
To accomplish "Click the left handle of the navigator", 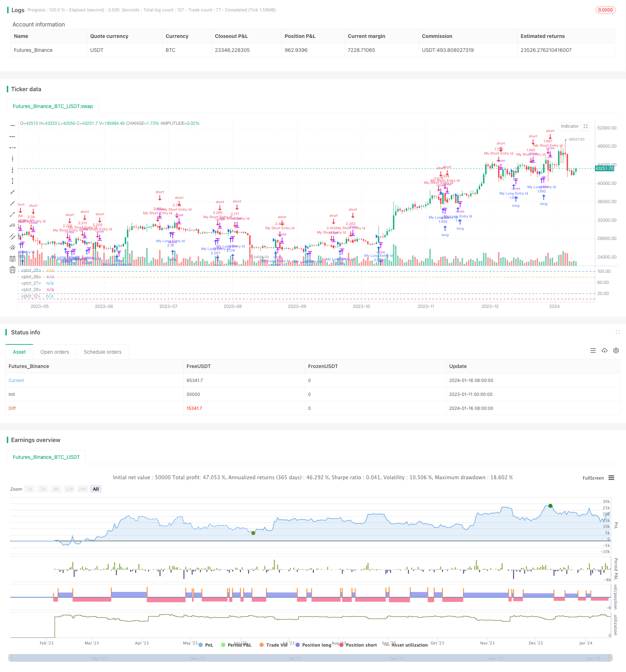I will 10,658.
